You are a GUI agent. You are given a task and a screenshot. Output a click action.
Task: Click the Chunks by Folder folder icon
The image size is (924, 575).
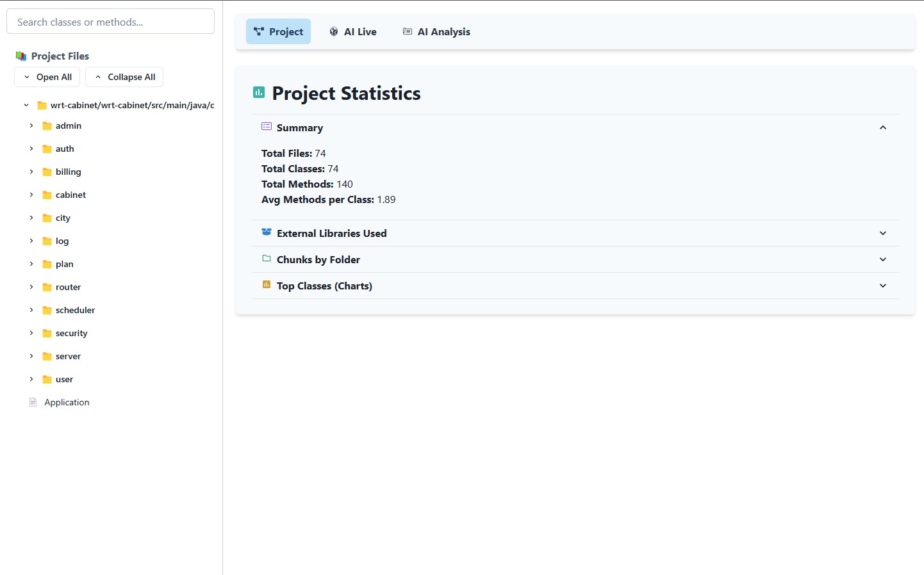point(267,259)
